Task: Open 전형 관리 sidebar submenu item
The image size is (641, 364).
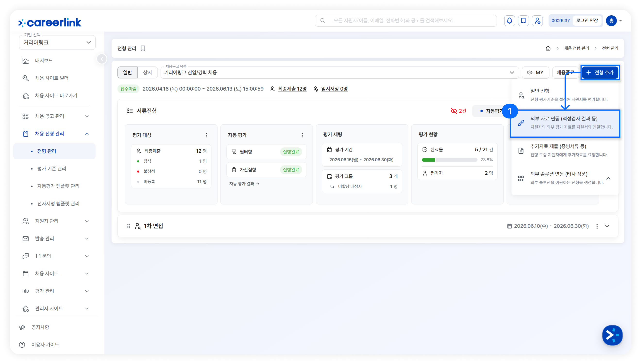Action: (x=54, y=151)
